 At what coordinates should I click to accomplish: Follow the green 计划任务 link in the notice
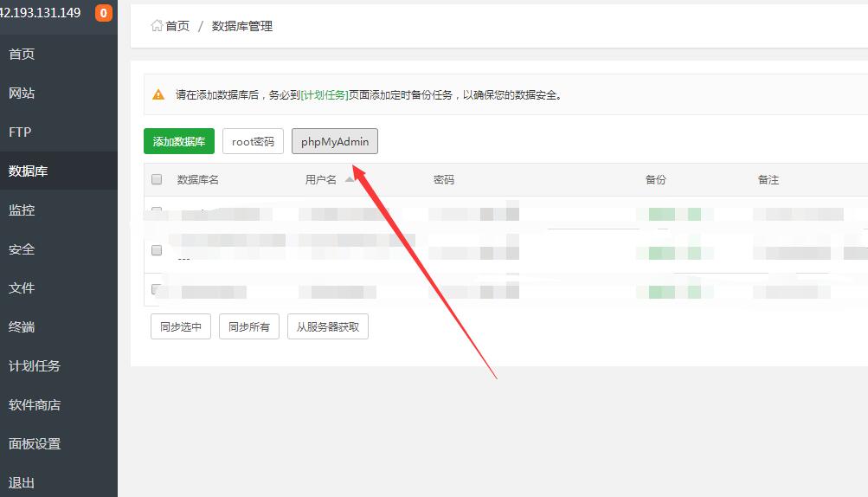tap(325, 95)
